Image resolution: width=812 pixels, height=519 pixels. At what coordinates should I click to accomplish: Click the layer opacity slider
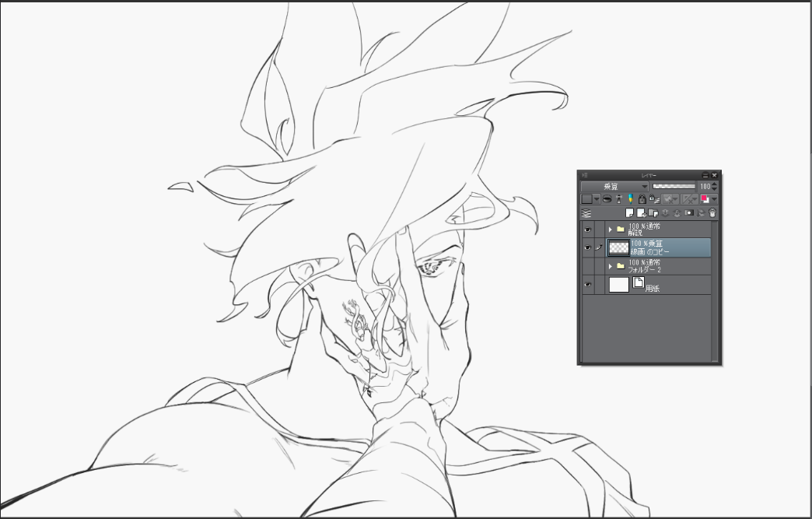674,187
